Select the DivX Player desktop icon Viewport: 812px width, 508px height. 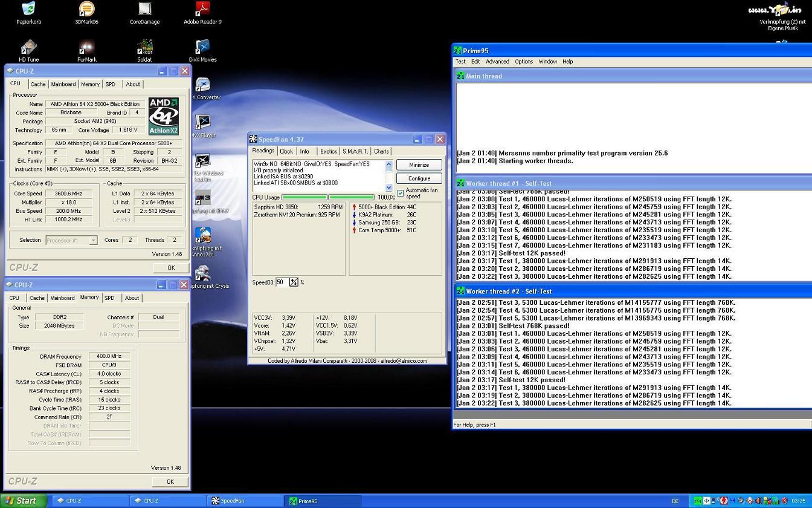click(202, 123)
